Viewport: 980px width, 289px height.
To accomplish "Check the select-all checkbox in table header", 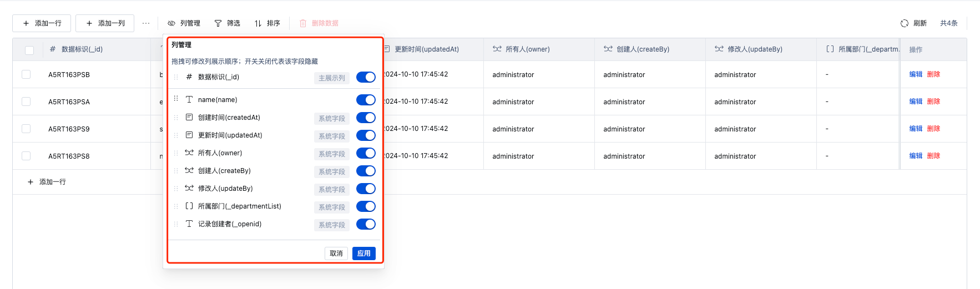I will click(29, 50).
